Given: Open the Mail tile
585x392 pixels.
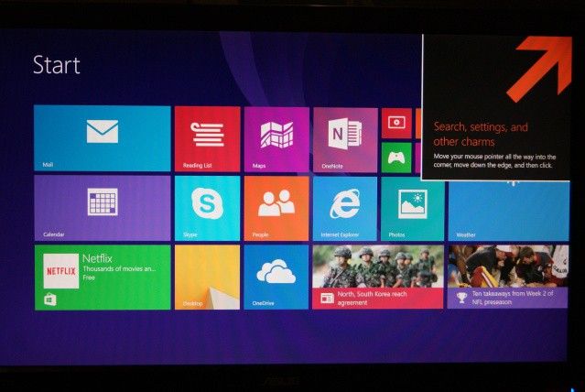Looking at the screenshot, I should (x=103, y=138).
